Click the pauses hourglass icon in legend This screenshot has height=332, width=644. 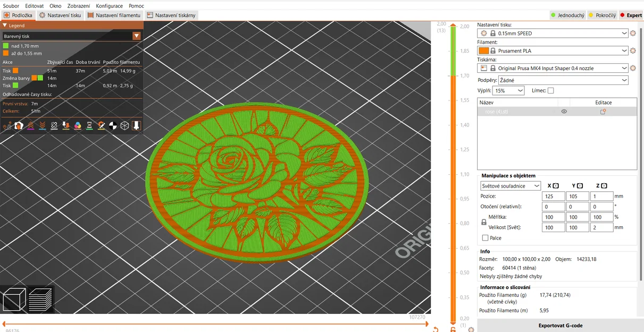click(89, 125)
